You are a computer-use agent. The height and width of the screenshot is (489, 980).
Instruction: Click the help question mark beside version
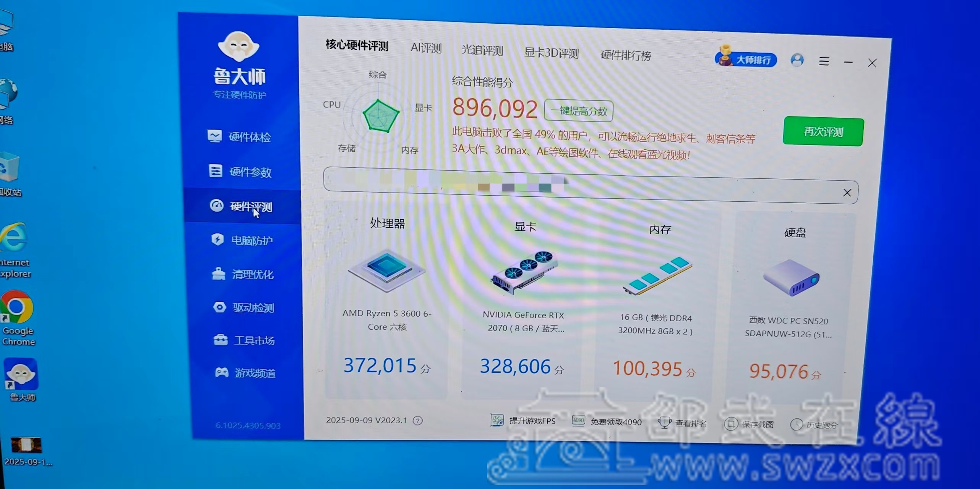418,421
